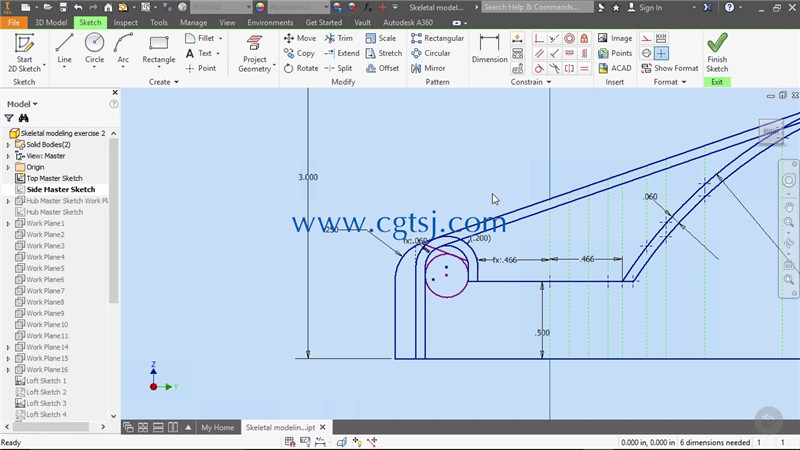Activate the Extend tool
The image size is (800, 450).
[x=342, y=53]
